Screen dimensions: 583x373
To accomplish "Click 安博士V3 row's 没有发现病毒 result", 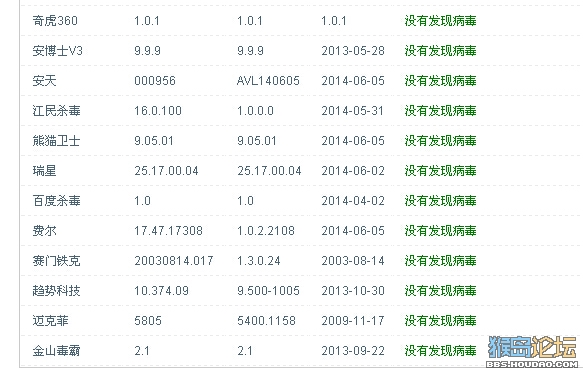I will tap(440, 51).
